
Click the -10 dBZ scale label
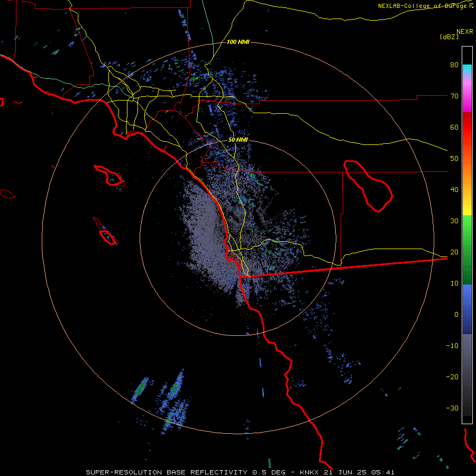(452, 346)
